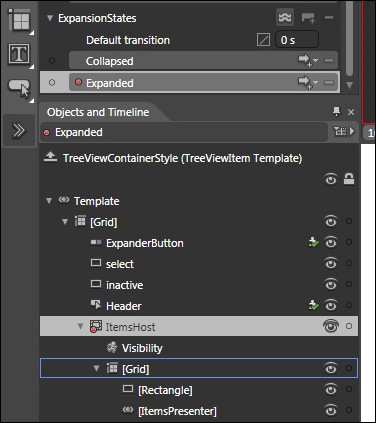Select the [Rectangle] item
Image resolution: width=376 pixels, height=423 pixels.
click(x=165, y=390)
